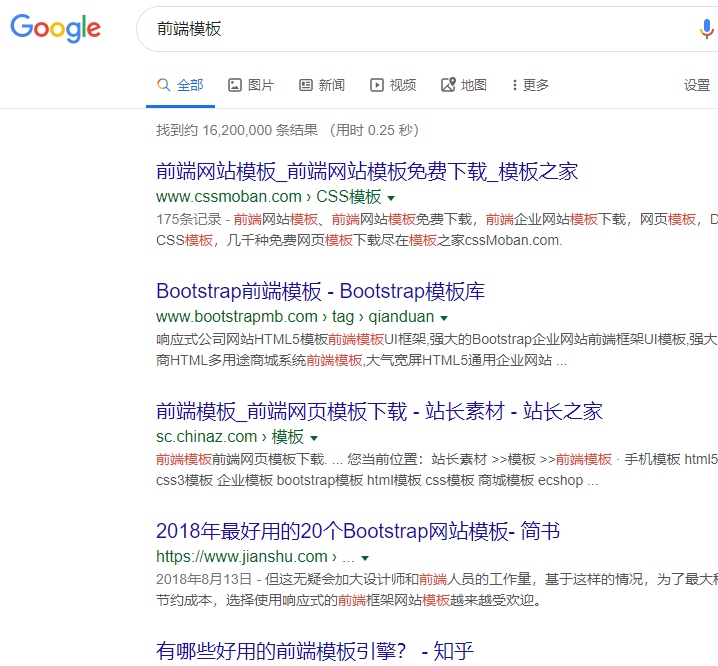Click snippet line starting 商HTML多用途商城系统

point(361,360)
